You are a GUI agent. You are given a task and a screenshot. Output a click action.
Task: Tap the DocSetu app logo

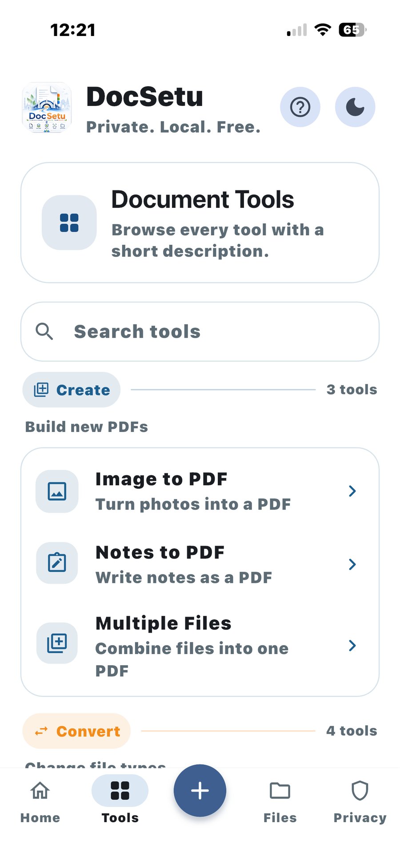47,107
